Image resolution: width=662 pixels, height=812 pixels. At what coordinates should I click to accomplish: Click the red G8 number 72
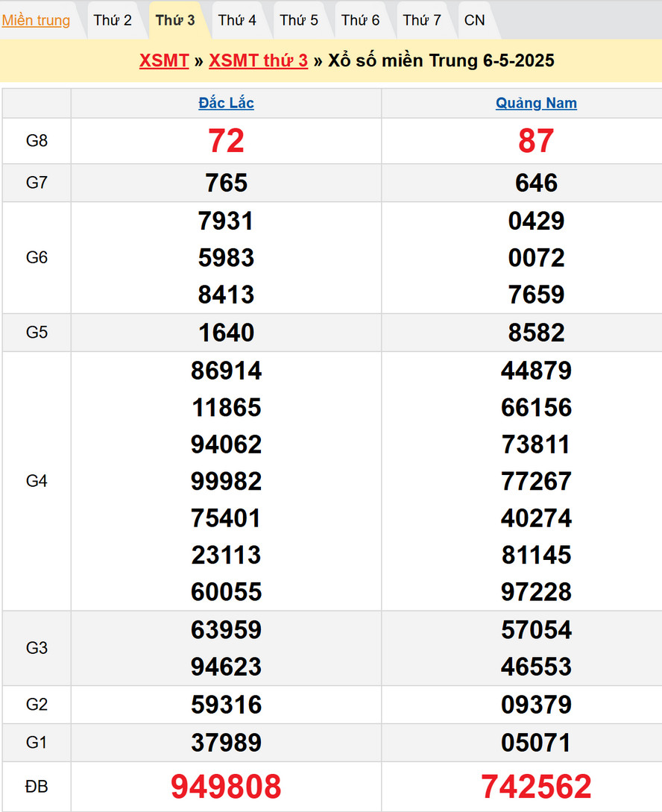click(226, 141)
